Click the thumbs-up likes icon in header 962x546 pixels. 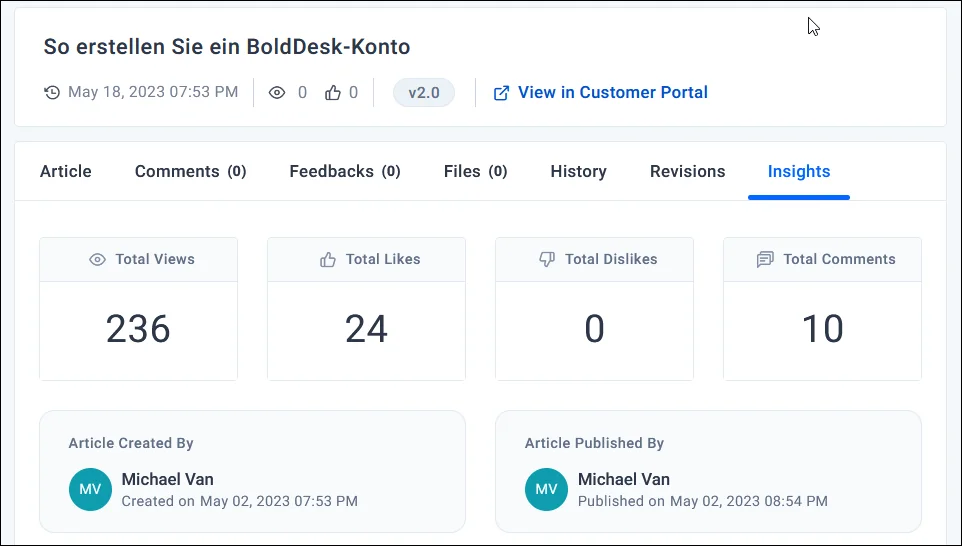(333, 93)
